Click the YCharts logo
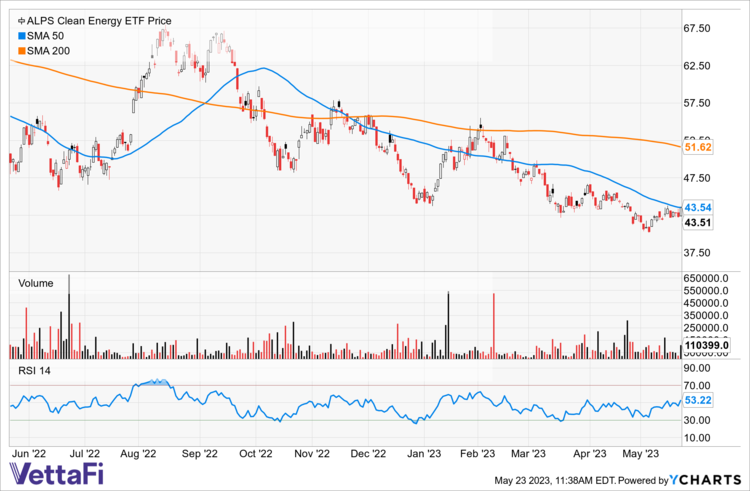The height and width of the screenshot is (491, 750). [709, 480]
